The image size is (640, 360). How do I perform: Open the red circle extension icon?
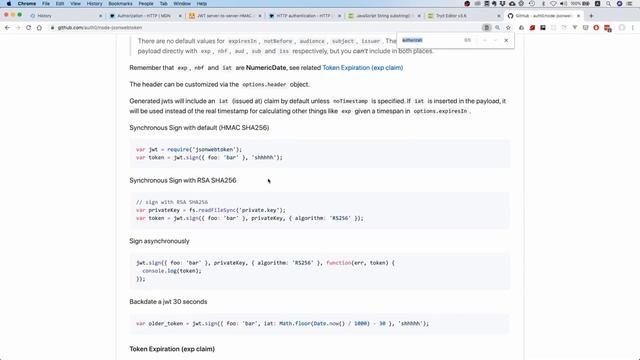596,28
